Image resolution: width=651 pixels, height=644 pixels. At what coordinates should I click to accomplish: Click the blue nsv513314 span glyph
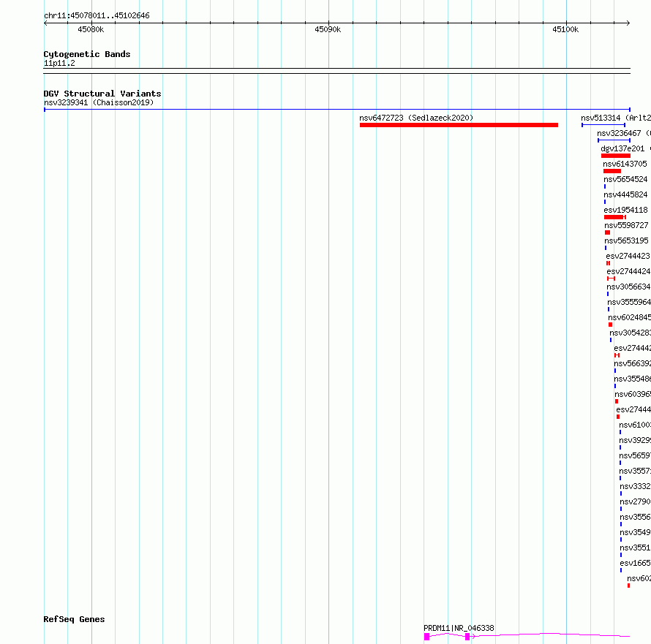(603, 125)
